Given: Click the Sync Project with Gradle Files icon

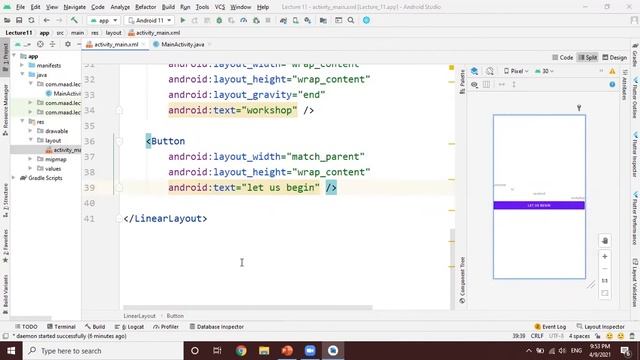Looking at the screenshot, I should pos(283,20).
